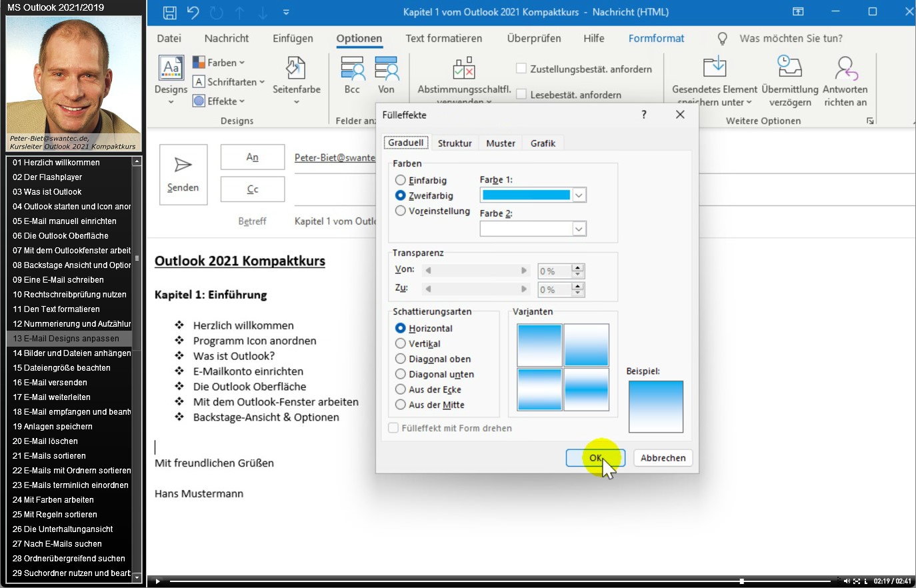This screenshot has width=916, height=588.
Task: Open chapter 14 Bilder und Dateien anhängen
Action: pyautogui.click(x=71, y=353)
